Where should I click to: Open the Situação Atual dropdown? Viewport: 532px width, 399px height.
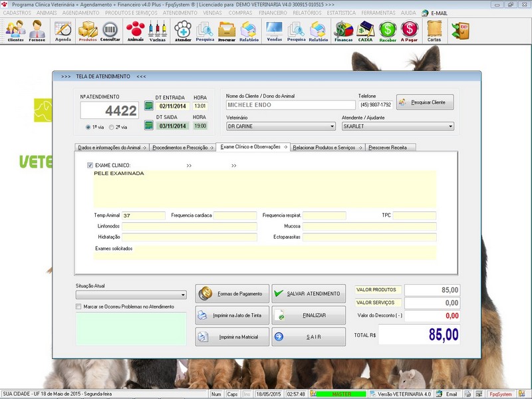point(131,295)
